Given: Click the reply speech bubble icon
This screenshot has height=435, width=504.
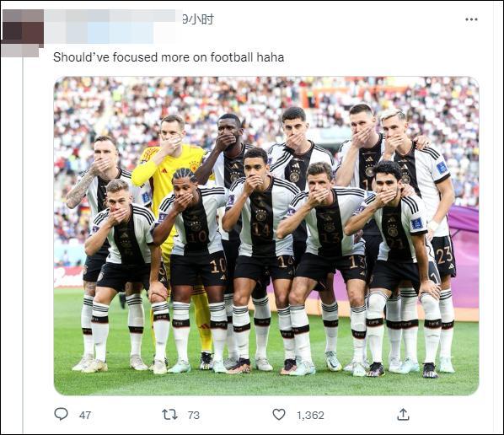Looking at the screenshot, I should 61,414.
